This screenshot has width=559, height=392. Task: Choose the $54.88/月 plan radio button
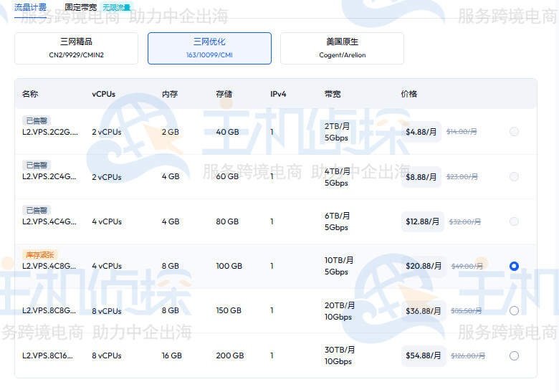click(514, 355)
